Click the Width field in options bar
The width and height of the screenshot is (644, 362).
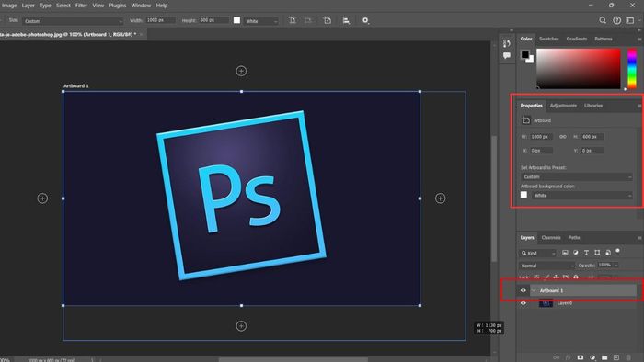click(x=161, y=20)
